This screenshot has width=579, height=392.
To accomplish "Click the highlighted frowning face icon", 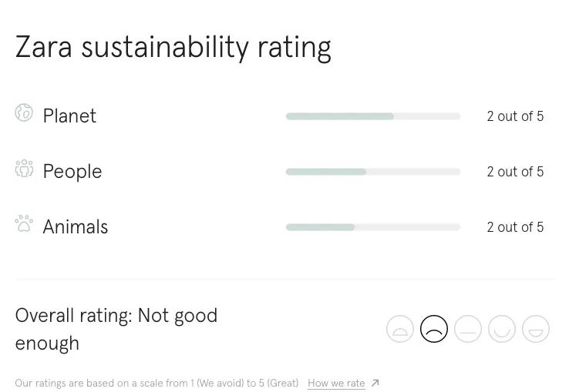I will 434,329.
